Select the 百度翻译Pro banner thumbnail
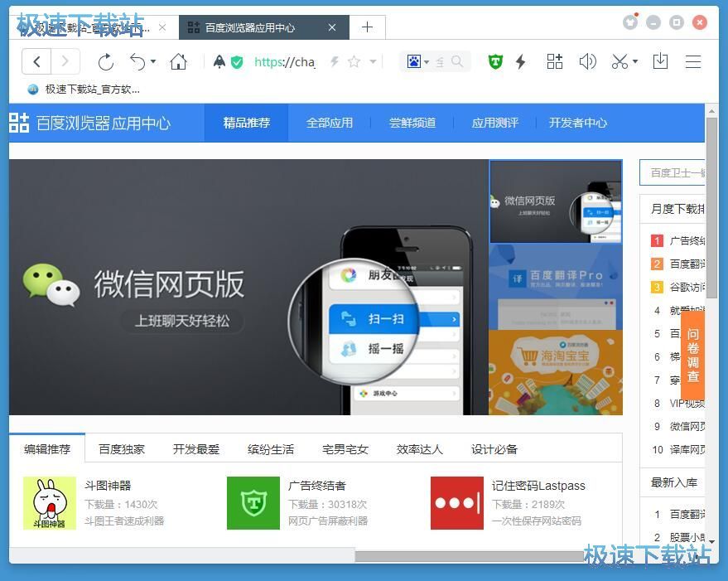The width and height of the screenshot is (728, 581). pos(556,287)
